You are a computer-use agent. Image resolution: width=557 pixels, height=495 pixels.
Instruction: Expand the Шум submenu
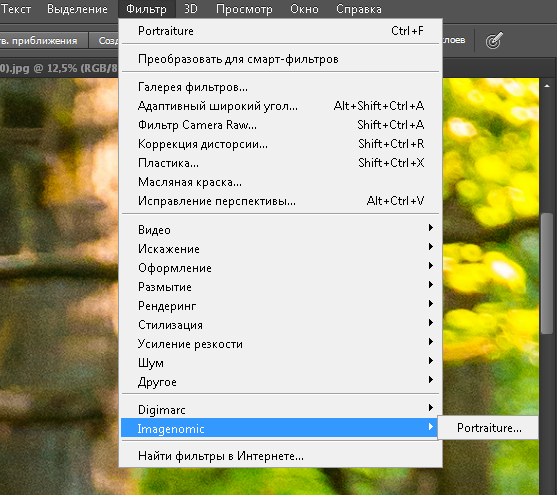[281, 363]
